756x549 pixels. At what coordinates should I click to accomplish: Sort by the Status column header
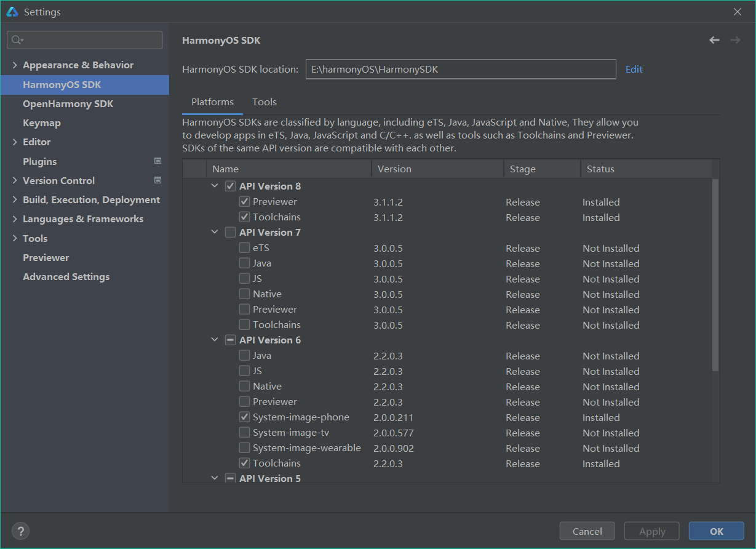[646, 169]
